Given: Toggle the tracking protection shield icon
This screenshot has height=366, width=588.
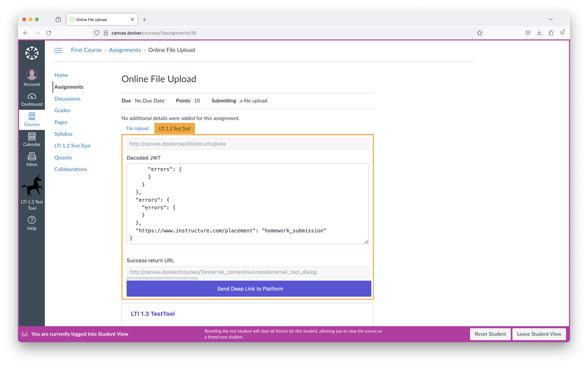Looking at the screenshot, I should pyautogui.click(x=96, y=33).
